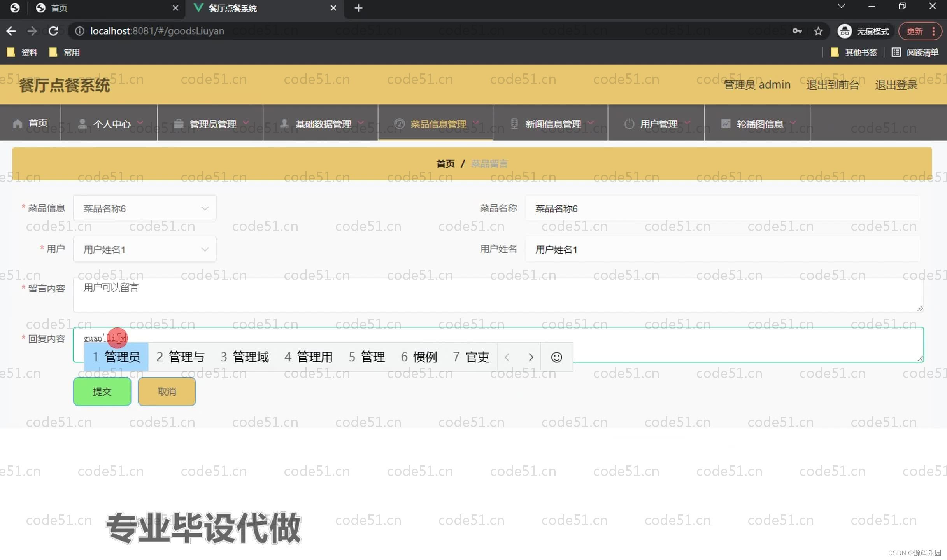Screen dimensions: 947x560
Task: Click the person icon on 个人中心 menu
Action: click(x=82, y=123)
